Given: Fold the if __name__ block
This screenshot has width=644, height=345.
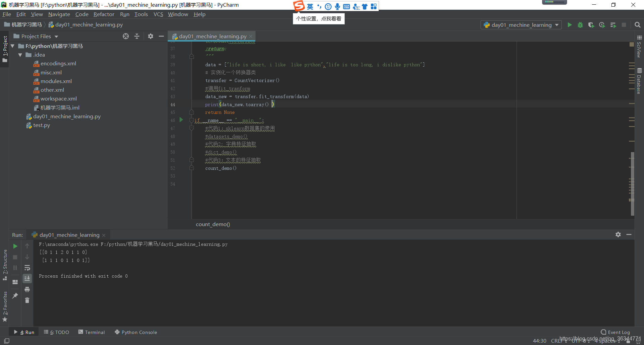Looking at the screenshot, I should [192, 120].
